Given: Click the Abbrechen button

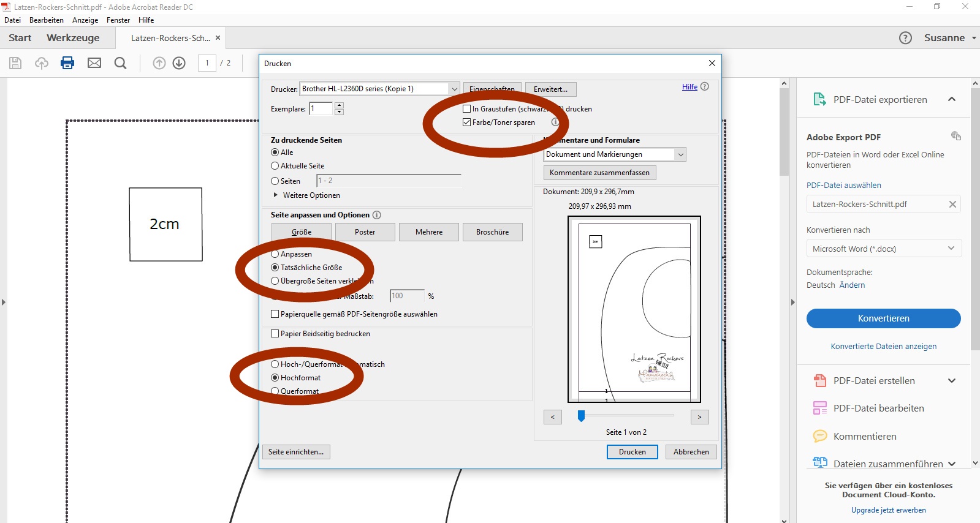Looking at the screenshot, I should coord(691,452).
